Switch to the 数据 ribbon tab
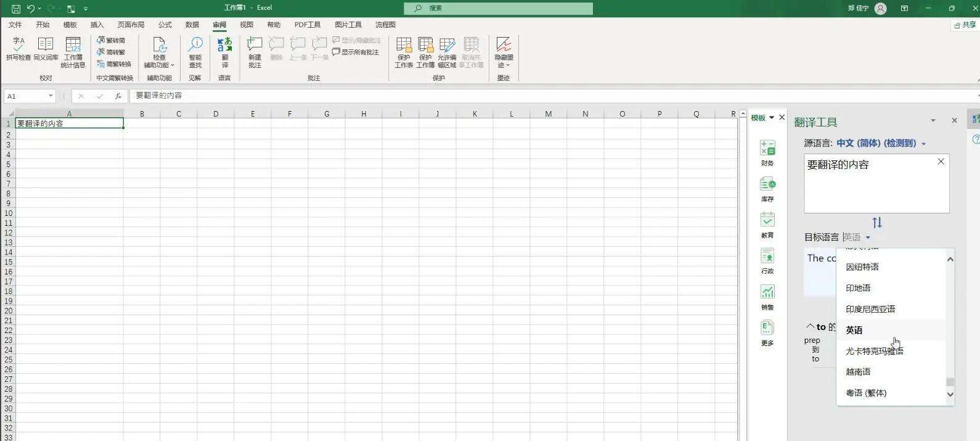This screenshot has width=980, height=441. pos(192,25)
